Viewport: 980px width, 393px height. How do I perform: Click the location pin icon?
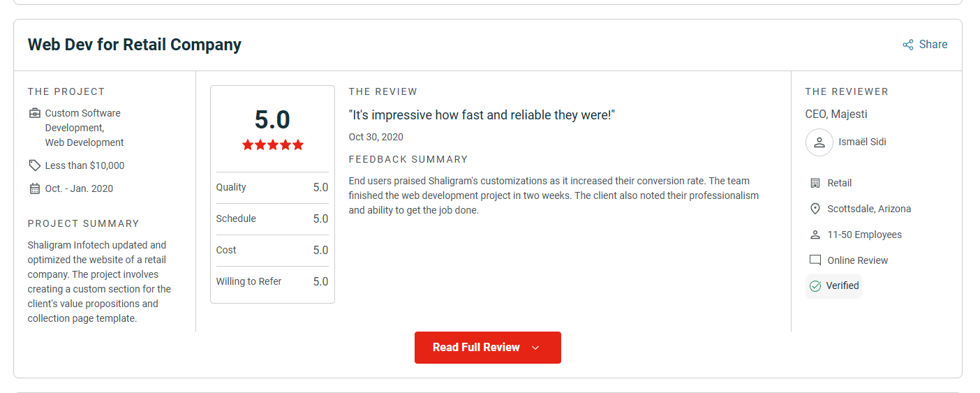click(x=815, y=209)
